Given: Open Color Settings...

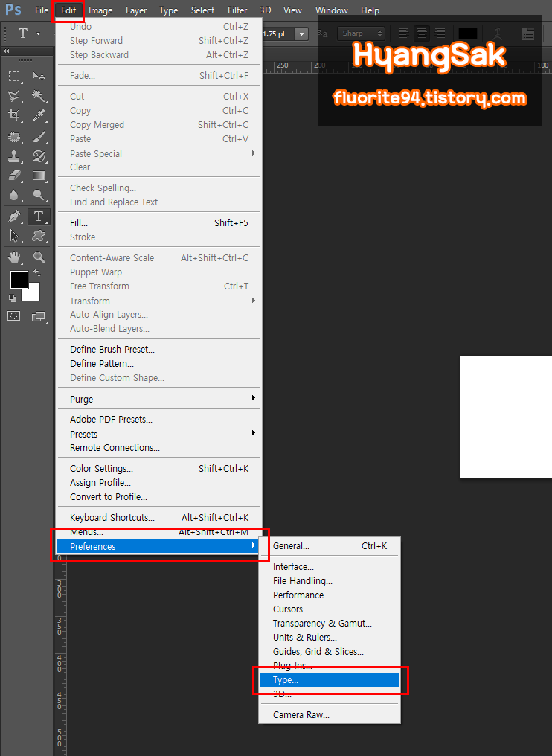Looking at the screenshot, I should pyautogui.click(x=159, y=468).
